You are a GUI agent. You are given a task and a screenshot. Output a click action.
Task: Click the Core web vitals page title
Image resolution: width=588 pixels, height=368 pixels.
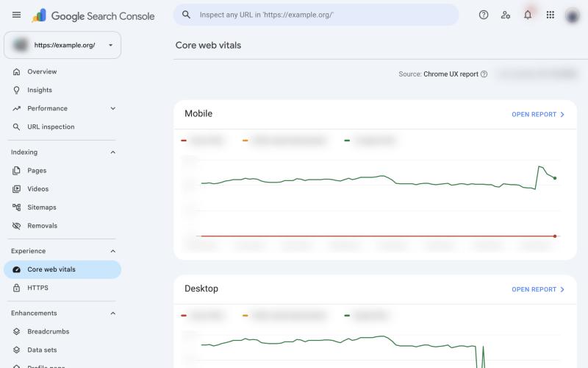click(208, 46)
